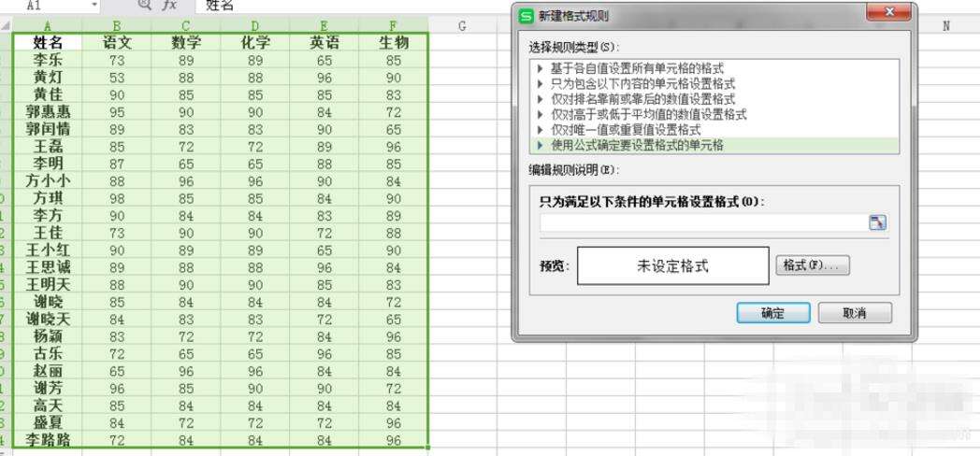
Task: Click header cell 生物
Action: (x=393, y=42)
